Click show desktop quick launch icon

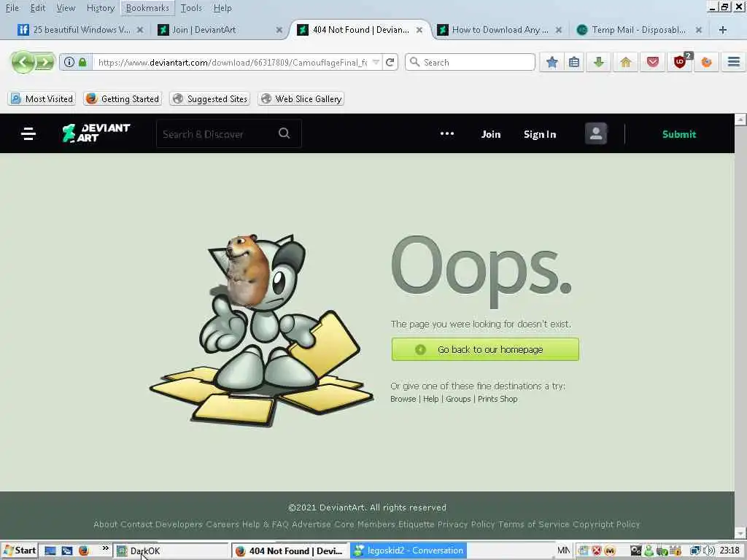pos(50,551)
